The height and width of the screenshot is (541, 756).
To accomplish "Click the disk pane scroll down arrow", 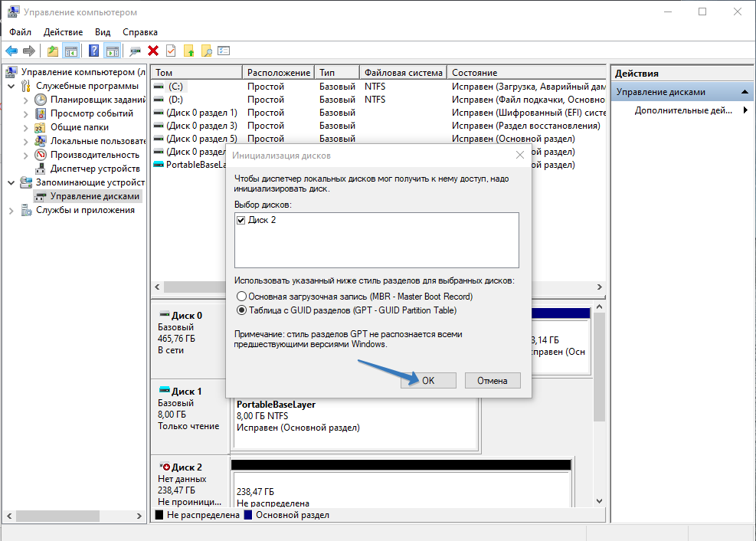I will pyautogui.click(x=599, y=501).
